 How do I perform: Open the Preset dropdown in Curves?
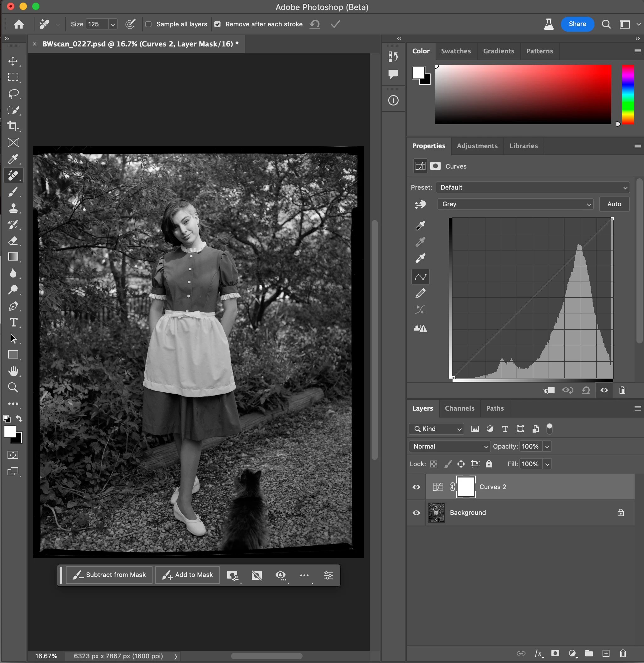click(x=532, y=187)
